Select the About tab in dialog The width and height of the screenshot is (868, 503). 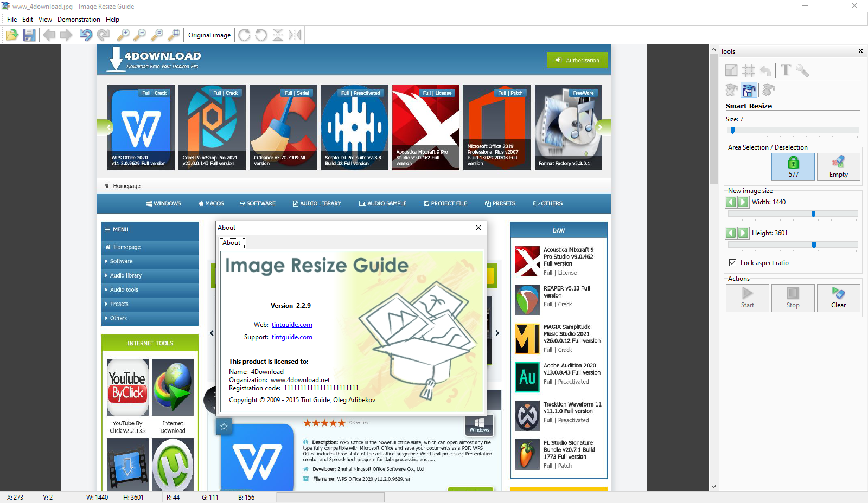click(231, 243)
